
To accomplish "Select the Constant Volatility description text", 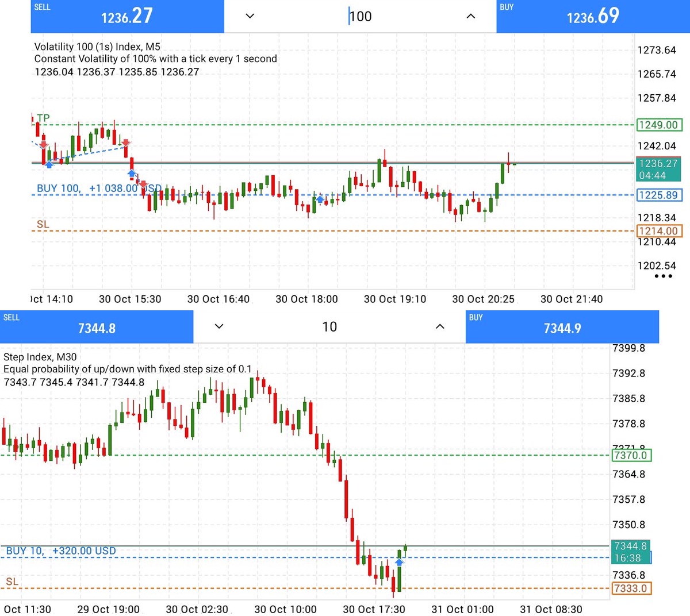I will point(155,59).
